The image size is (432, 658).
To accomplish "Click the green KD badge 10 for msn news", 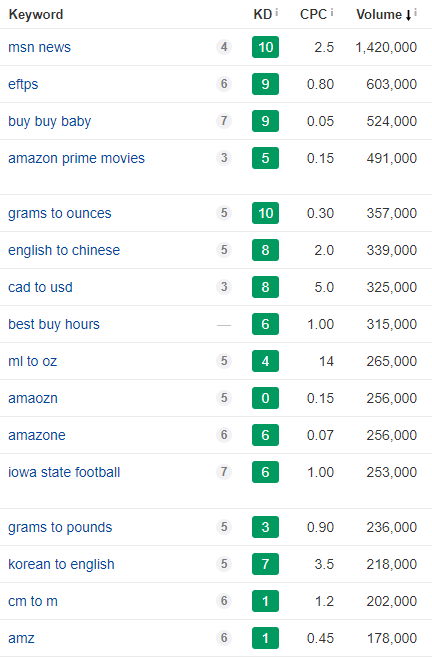I will (265, 47).
